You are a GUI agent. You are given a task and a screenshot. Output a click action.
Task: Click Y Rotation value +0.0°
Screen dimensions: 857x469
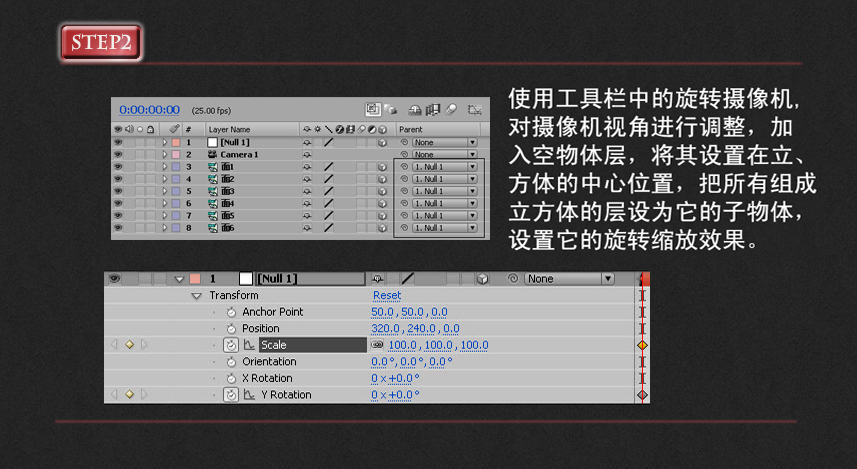[403, 395]
